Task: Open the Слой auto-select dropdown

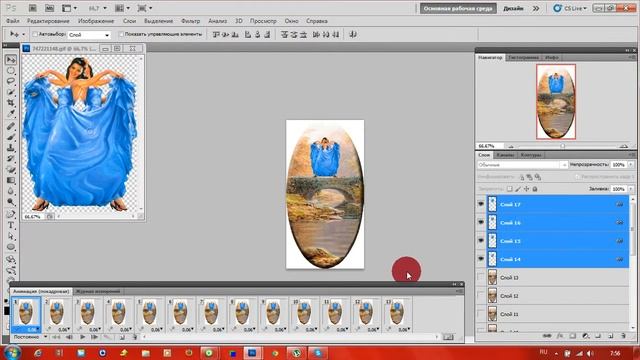Action: point(89,35)
